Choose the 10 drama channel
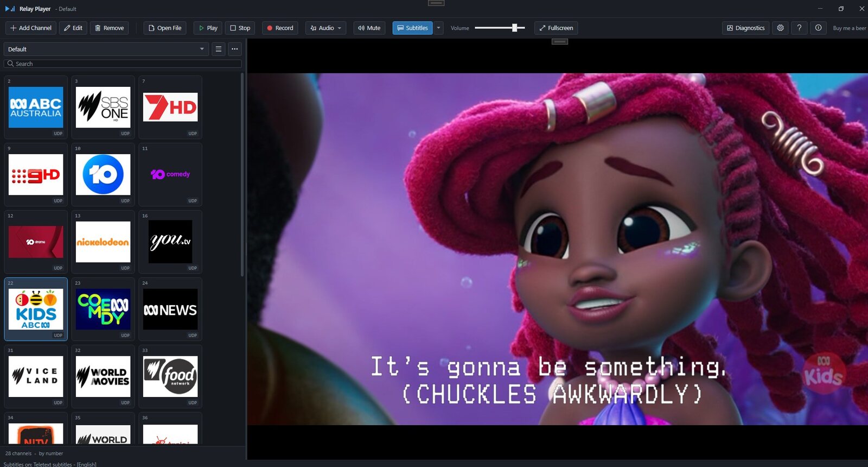Image resolution: width=868 pixels, height=467 pixels. [36, 242]
